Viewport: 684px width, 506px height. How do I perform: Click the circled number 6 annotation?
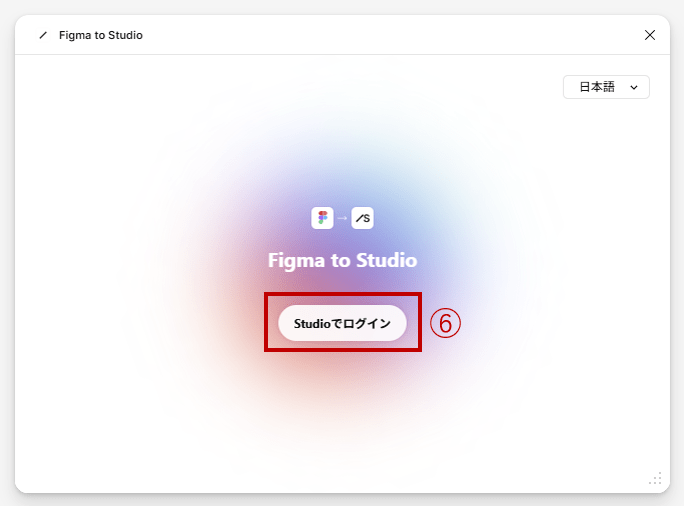tap(445, 322)
